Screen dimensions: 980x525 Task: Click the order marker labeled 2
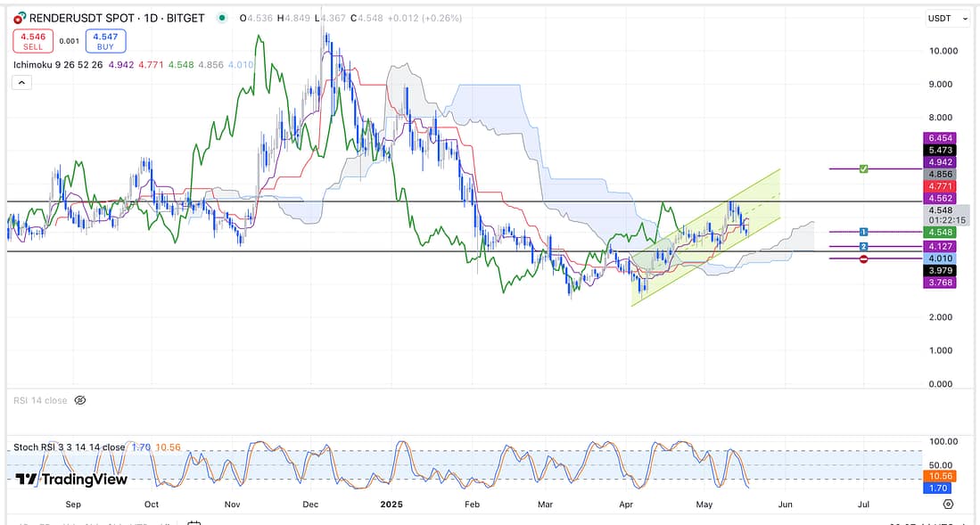pos(863,246)
